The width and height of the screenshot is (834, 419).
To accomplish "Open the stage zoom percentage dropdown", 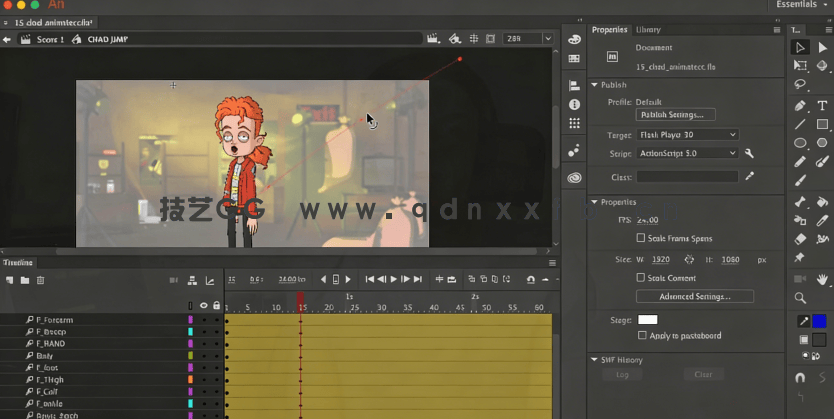I will [x=548, y=39].
